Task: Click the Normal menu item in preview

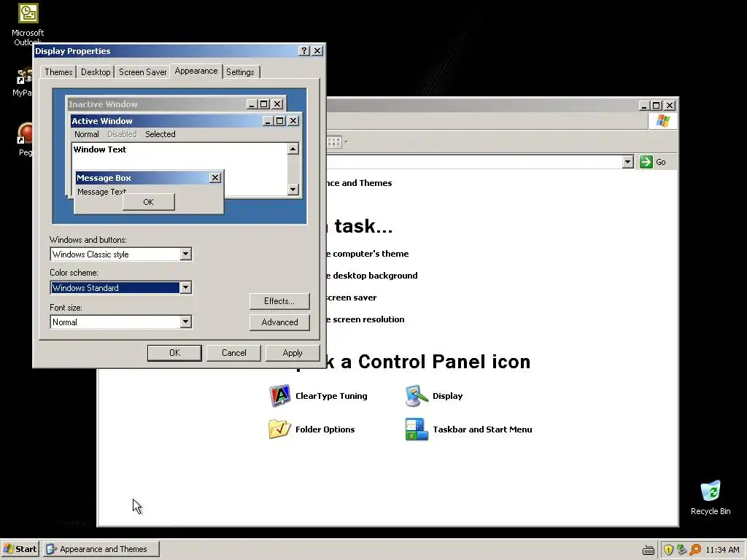Action: click(86, 134)
